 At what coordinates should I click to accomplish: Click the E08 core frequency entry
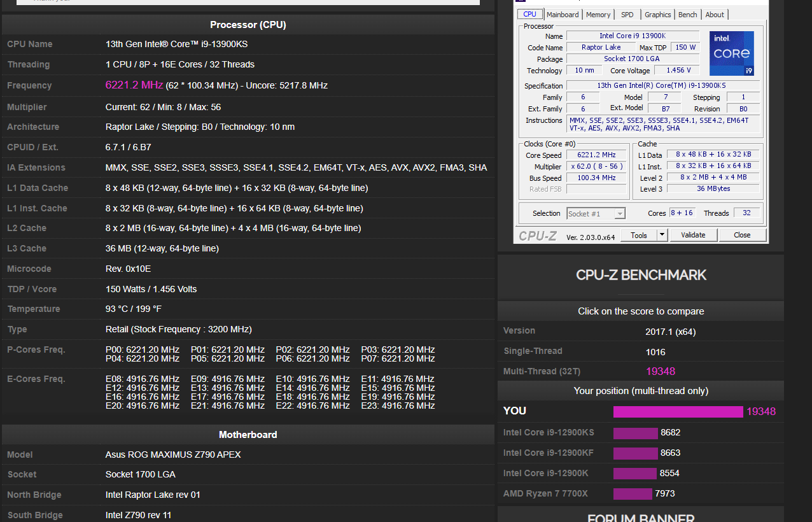(143, 379)
